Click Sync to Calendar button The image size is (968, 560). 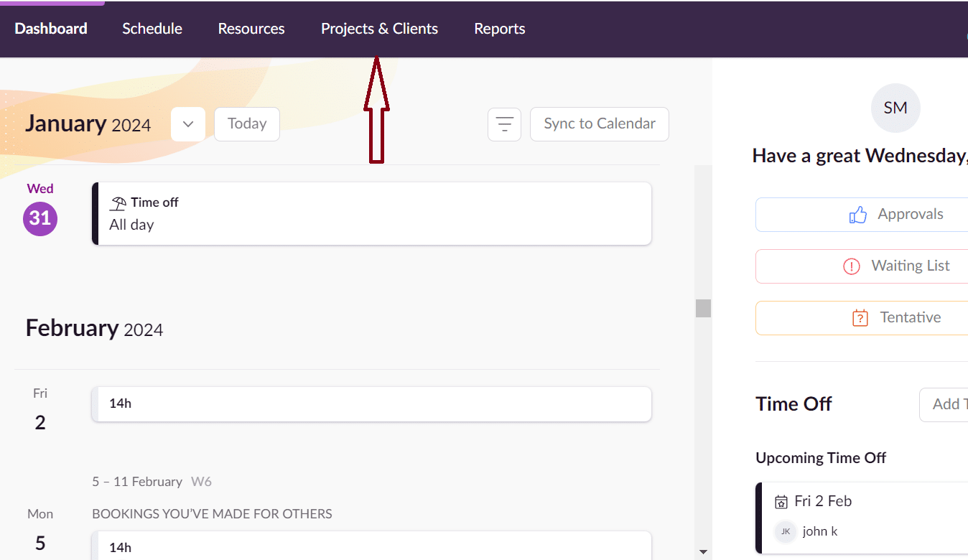click(600, 124)
